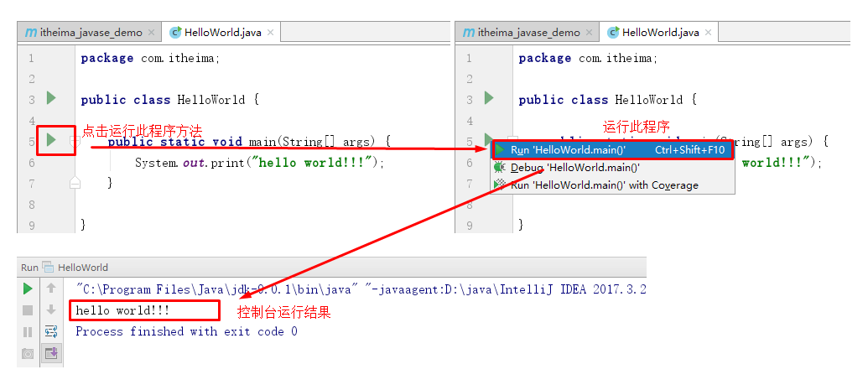Switch to HelloWorld.java tab in left editor

tap(222, 33)
